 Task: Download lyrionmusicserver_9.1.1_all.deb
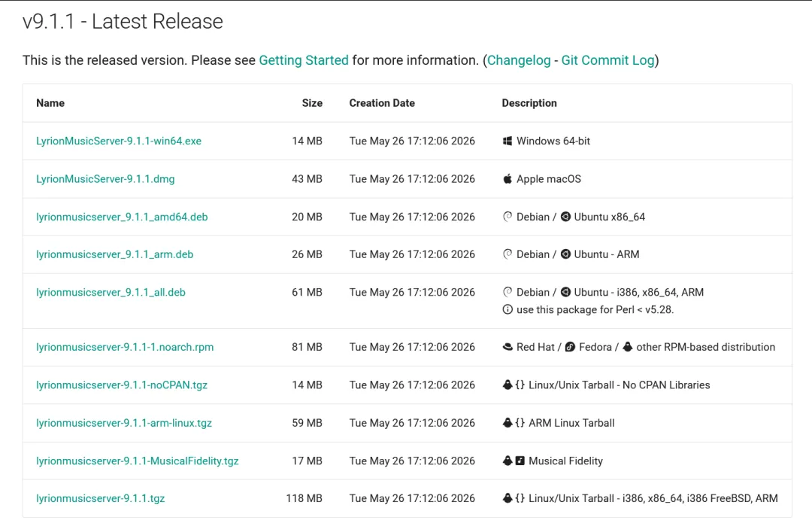(x=111, y=292)
